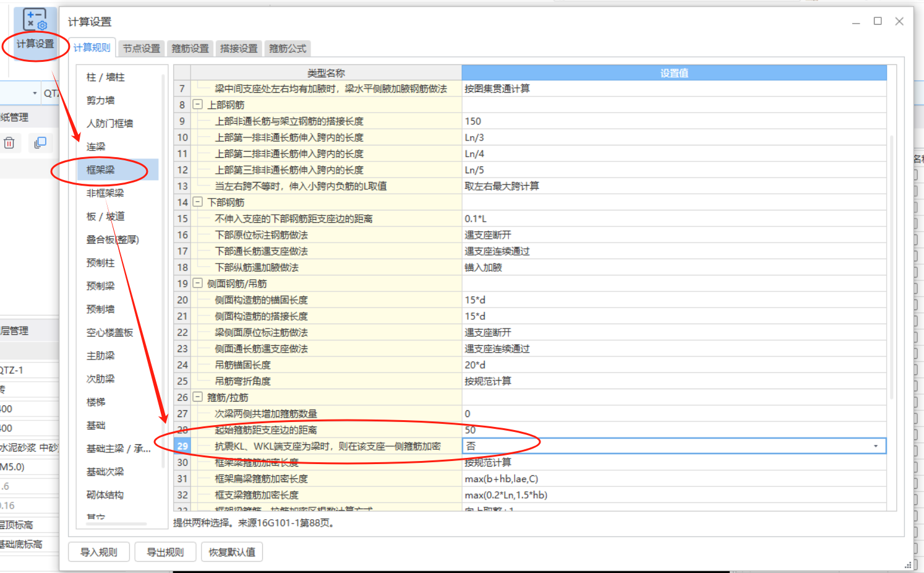Click value Ln/5 in row 12
Image resolution: width=924 pixels, height=573 pixels.
pos(674,170)
